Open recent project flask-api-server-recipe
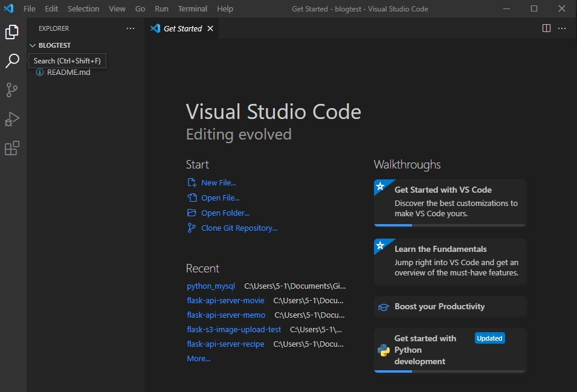The image size is (577, 392). pos(225,344)
